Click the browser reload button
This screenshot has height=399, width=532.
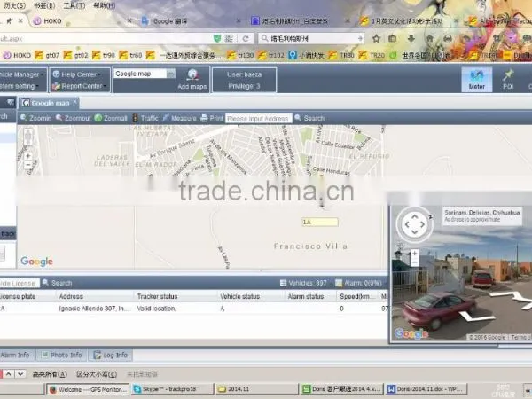246,38
